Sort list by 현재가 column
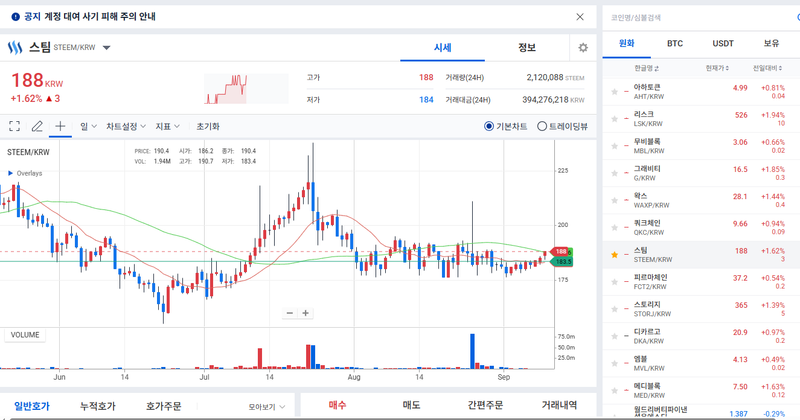 click(x=717, y=68)
